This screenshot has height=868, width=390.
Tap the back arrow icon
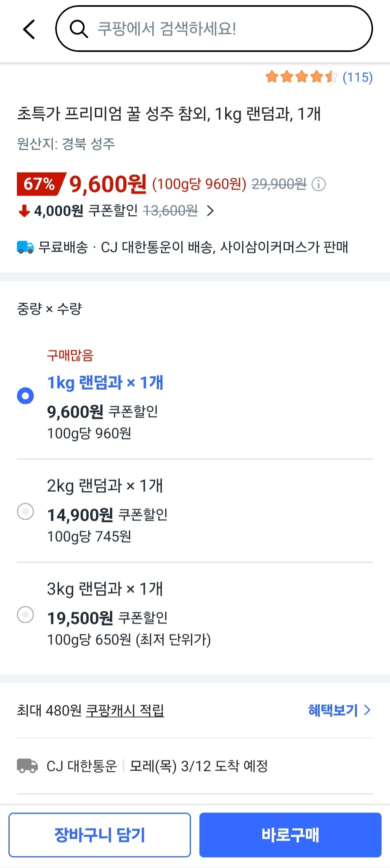29,29
